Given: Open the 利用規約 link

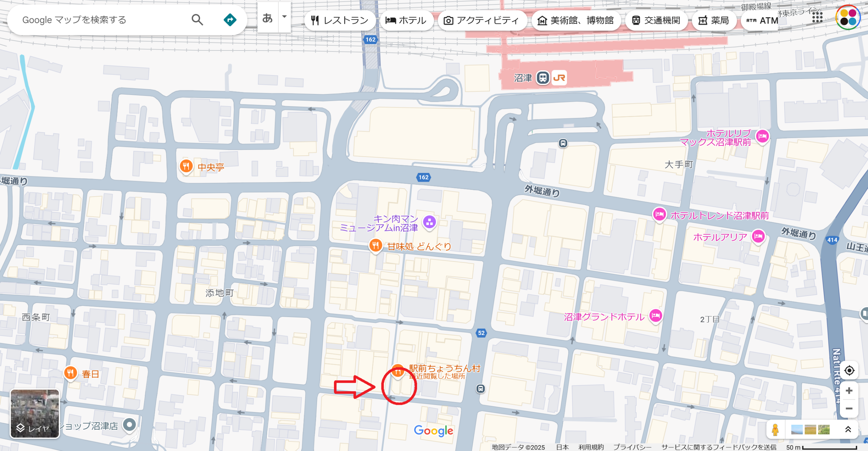Looking at the screenshot, I should 591,447.
